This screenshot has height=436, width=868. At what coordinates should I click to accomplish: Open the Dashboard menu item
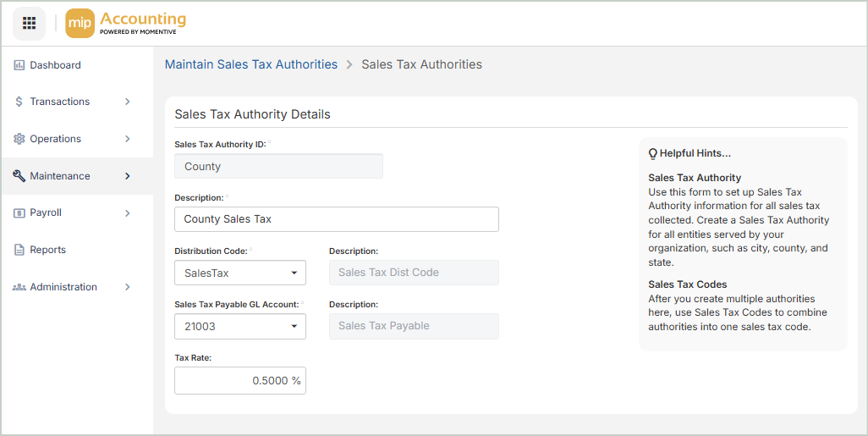click(x=55, y=65)
